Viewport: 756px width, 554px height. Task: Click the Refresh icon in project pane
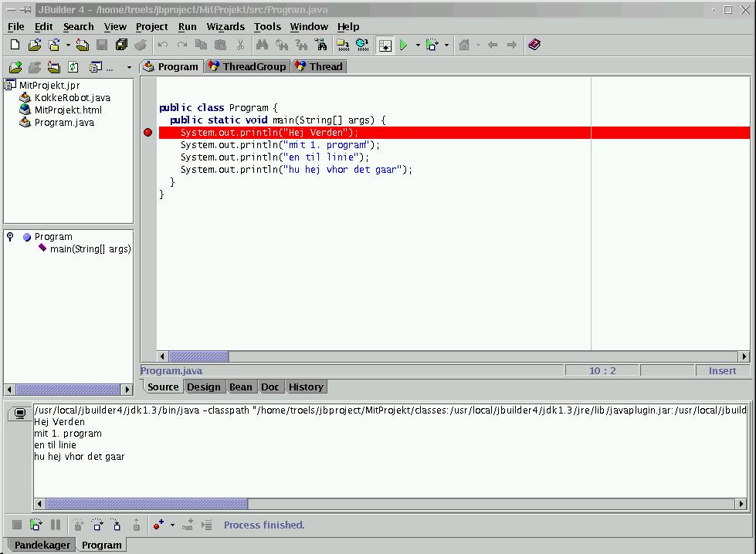[73, 67]
